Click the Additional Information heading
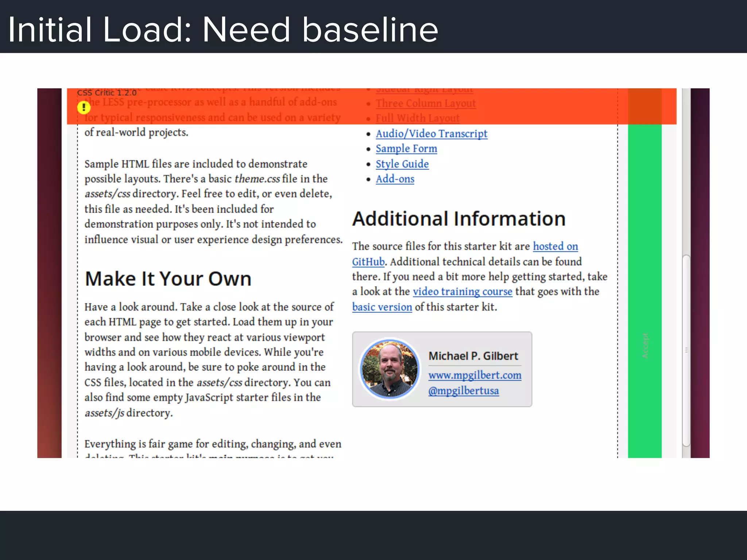Screen dimensions: 747x560 [x=458, y=219]
